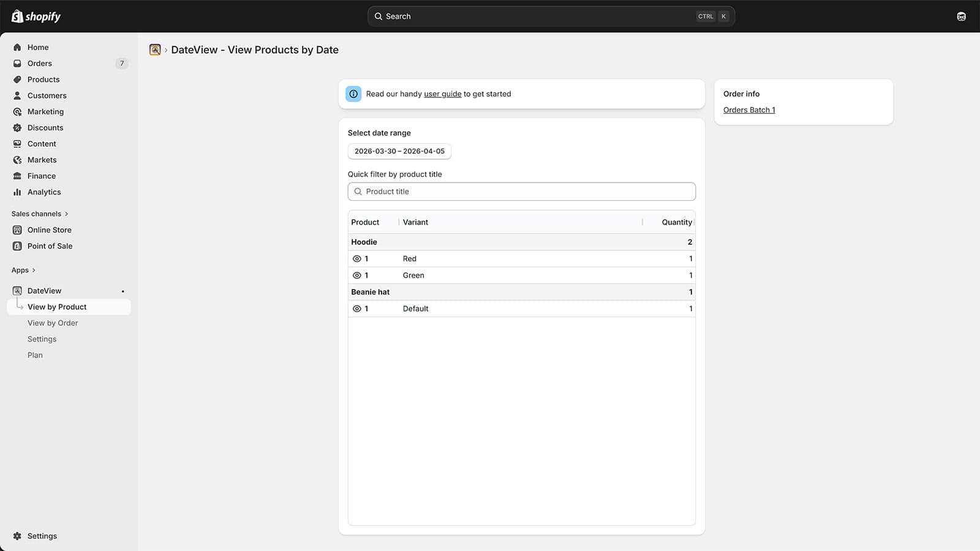The width and height of the screenshot is (980, 551).
Task: Open View by Product page
Action: point(69,307)
